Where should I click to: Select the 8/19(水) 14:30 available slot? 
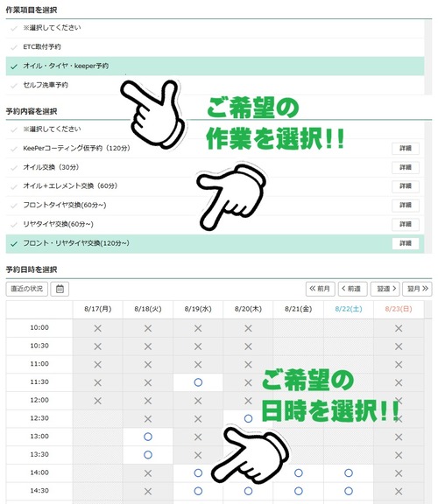click(x=198, y=491)
